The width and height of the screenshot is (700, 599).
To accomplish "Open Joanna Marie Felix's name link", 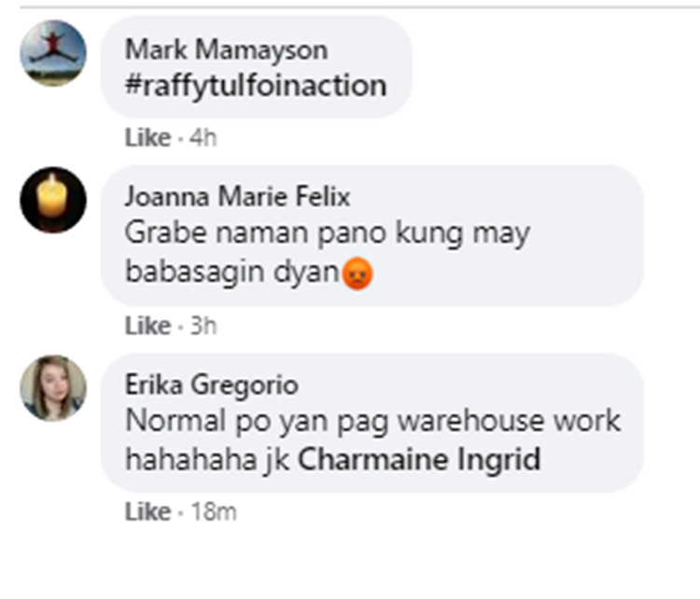I will [237, 196].
